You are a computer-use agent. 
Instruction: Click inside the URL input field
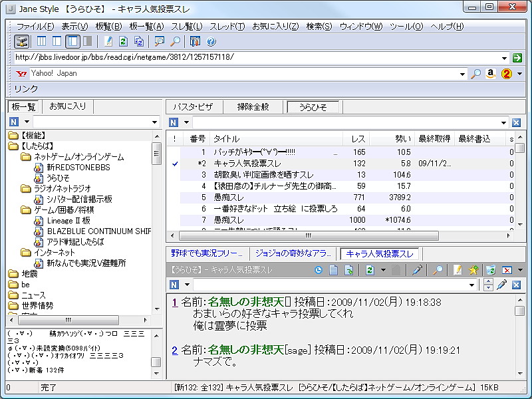pos(199,59)
